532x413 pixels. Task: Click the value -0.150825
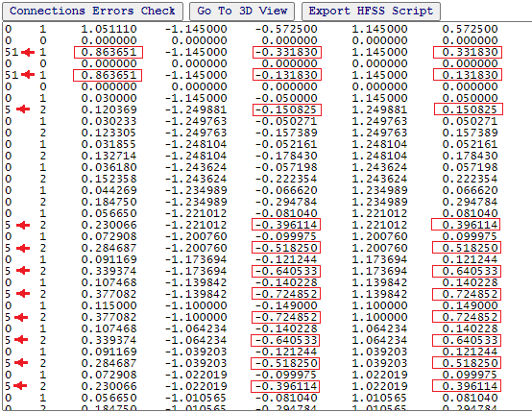click(286, 109)
